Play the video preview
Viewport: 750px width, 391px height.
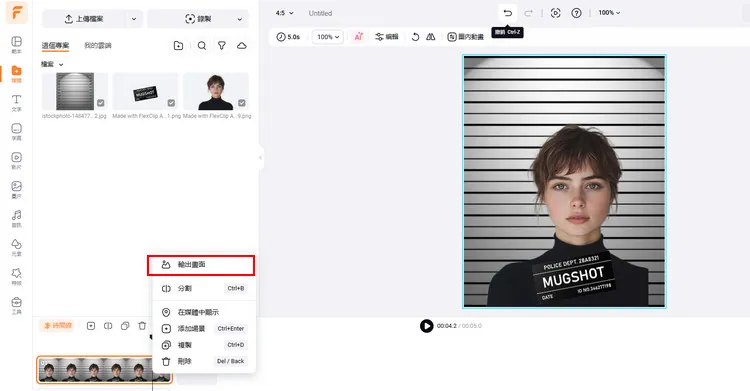[426, 326]
